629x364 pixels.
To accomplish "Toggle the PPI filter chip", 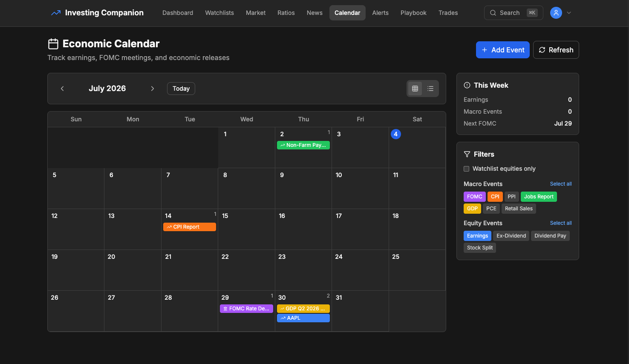I will pos(512,197).
